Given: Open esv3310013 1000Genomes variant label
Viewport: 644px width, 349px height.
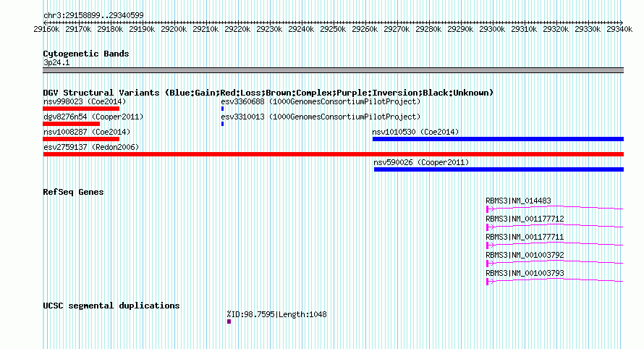Looking at the screenshot, I should point(321,117).
